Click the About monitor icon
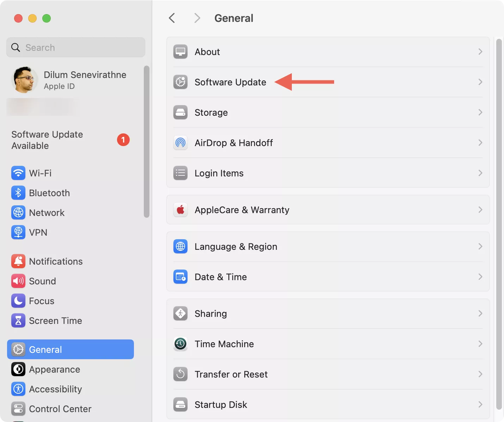The image size is (504, 422). coord(180,52)
